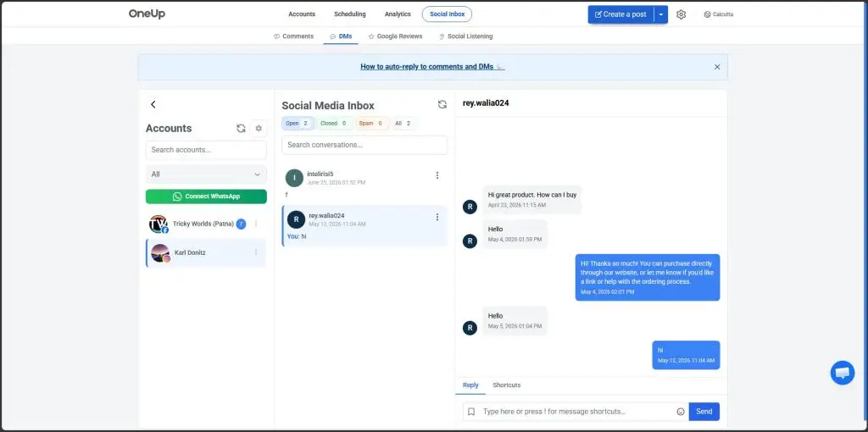Click the rey.walia024 chat header name
This screenshot has height=432, width=868.
point(486,102)
